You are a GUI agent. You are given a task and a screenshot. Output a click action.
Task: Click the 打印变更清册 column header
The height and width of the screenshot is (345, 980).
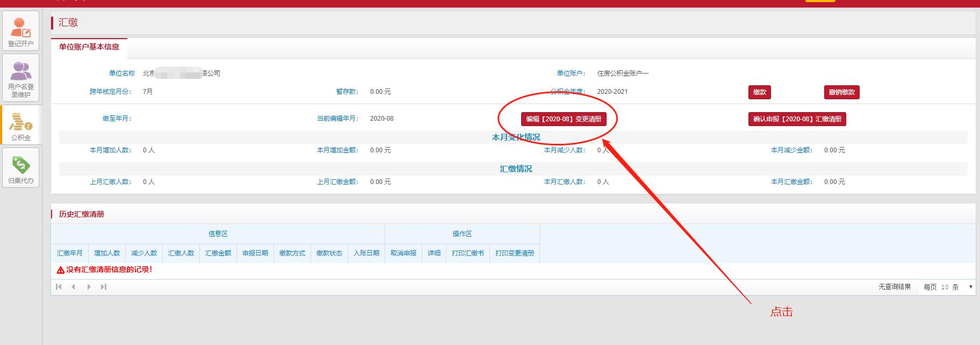tap(515, 253)
